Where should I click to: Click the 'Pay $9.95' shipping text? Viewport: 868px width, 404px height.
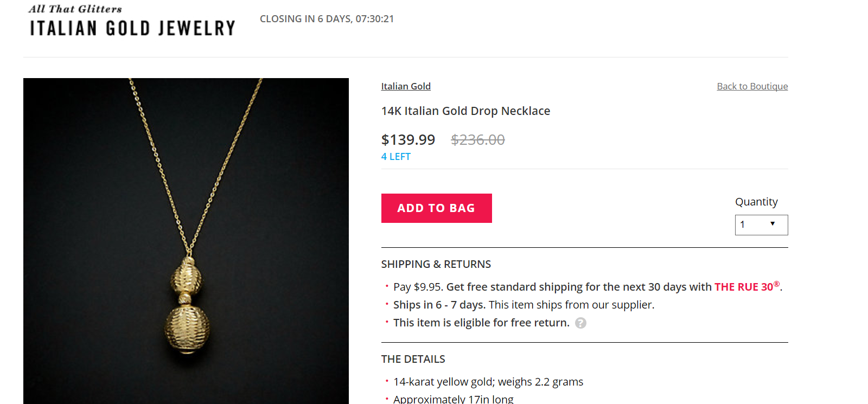(418, 287)
